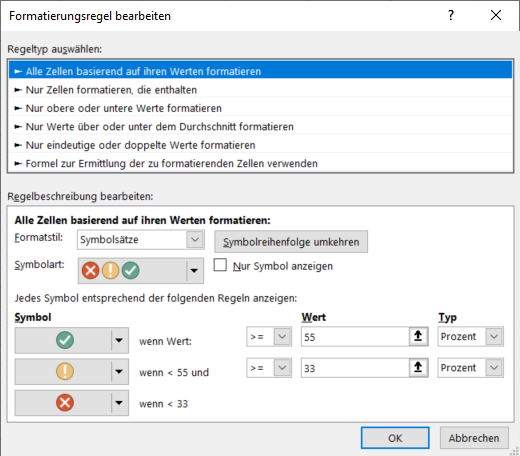Image resolution: width=520 pixels, height=456 pixels.
Task: Click range selector arrow beside value 55
Action: click(x=418, y=336)
